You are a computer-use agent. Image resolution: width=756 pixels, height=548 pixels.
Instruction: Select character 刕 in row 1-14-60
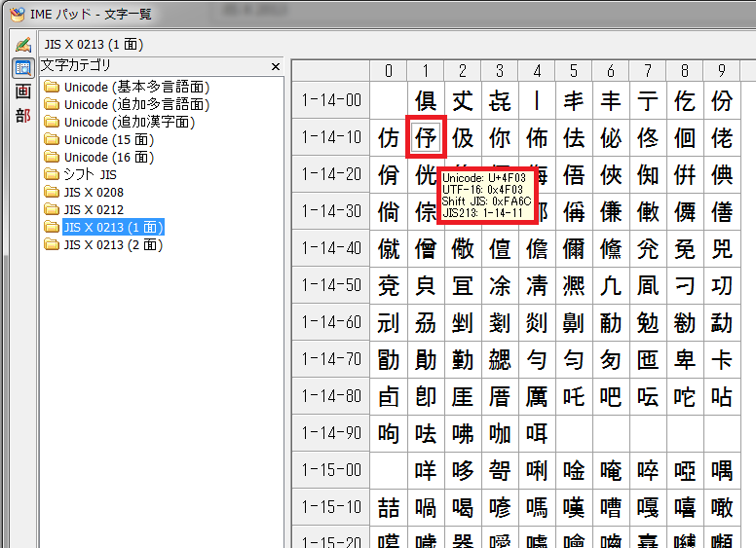426,322
